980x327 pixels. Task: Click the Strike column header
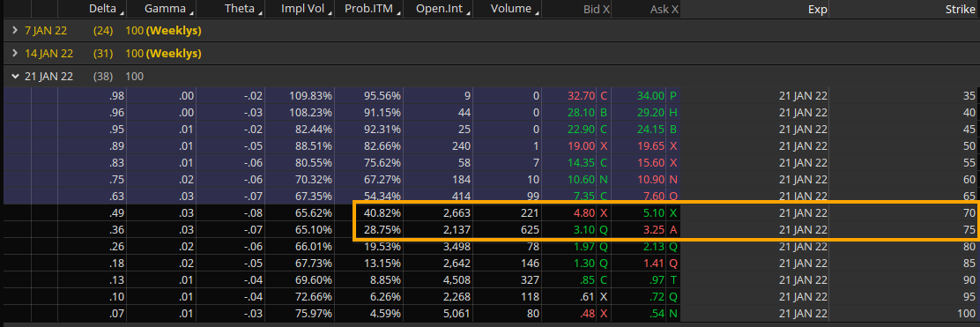click(x=960, y=9)
